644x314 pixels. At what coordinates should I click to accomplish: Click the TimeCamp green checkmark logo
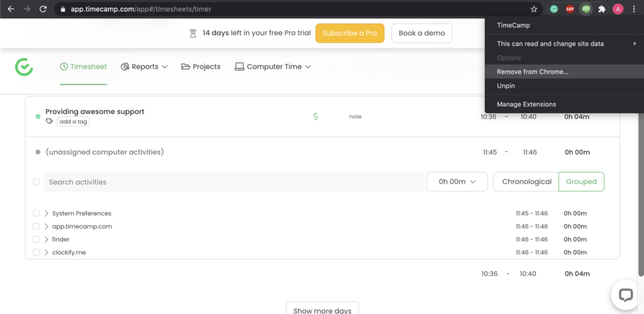[24, 67]
